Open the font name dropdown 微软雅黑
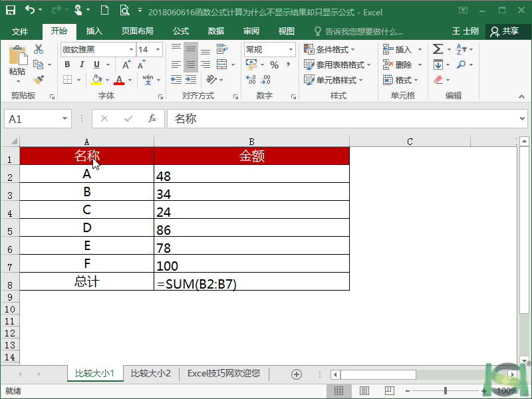 (131, 49)
